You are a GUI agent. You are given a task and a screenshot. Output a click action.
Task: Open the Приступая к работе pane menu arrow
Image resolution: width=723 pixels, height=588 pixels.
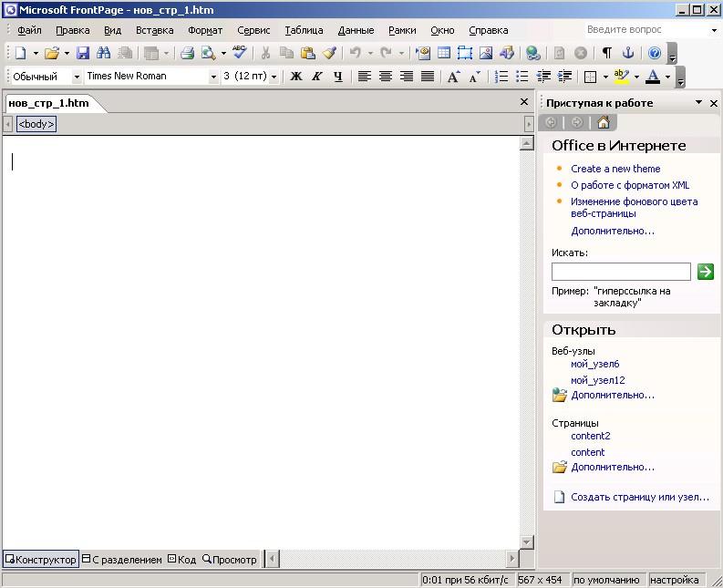click(x=698, y=102)
